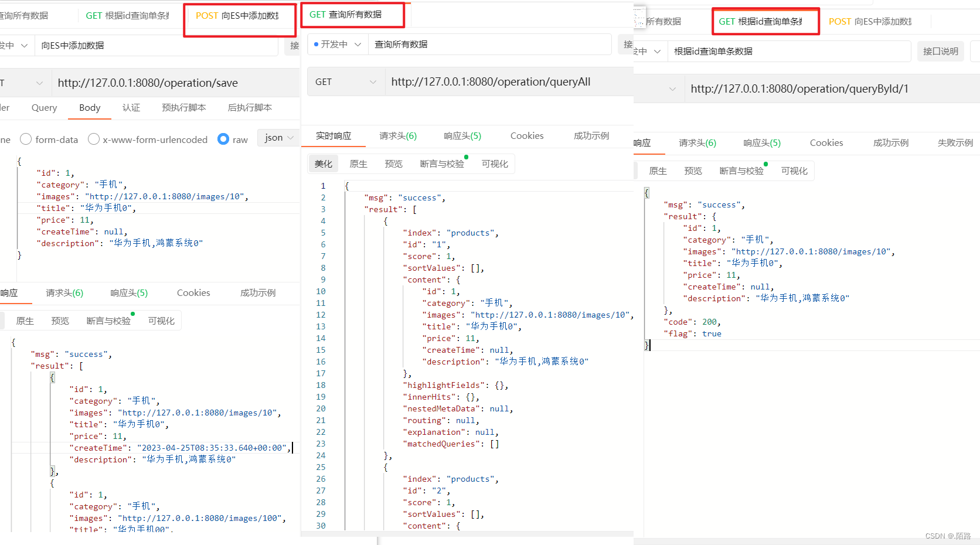Open 响应头(5) tab in save request response

tap(129, 293)
